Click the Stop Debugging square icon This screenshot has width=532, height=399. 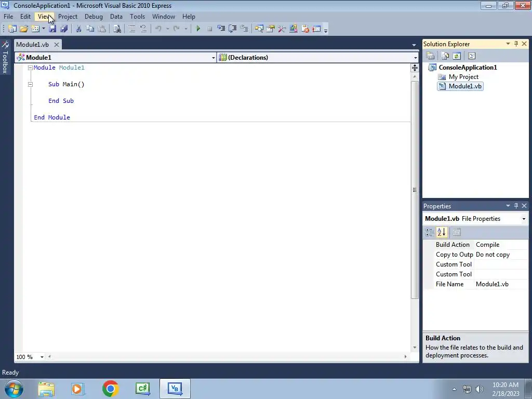(210, 29)
